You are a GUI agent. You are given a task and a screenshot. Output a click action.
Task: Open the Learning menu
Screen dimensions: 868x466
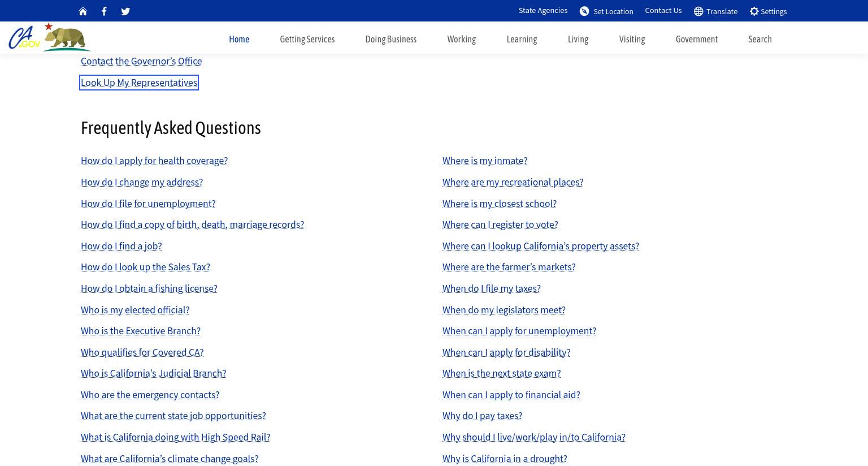click(x=522, y=39)
